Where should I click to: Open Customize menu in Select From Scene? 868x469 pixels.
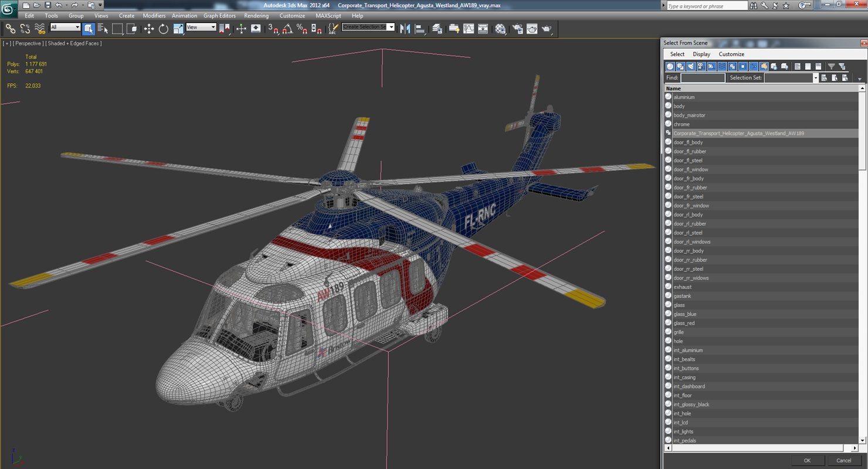[731, 54]
